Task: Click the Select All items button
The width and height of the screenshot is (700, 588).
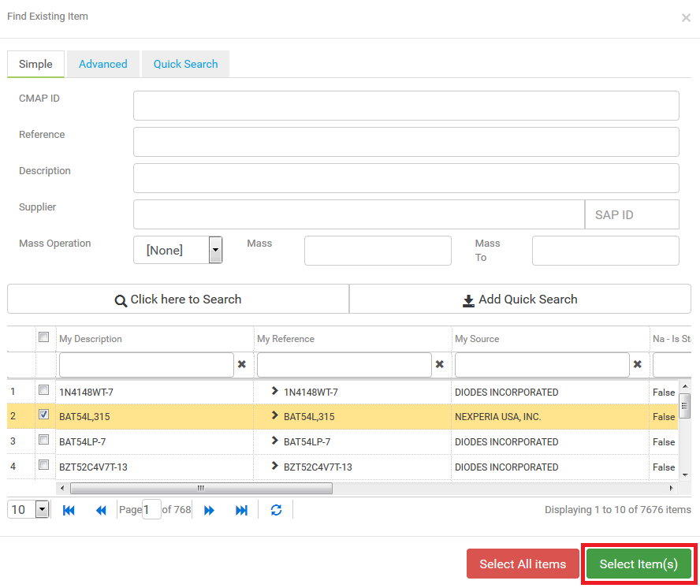Action: (523, 564)
